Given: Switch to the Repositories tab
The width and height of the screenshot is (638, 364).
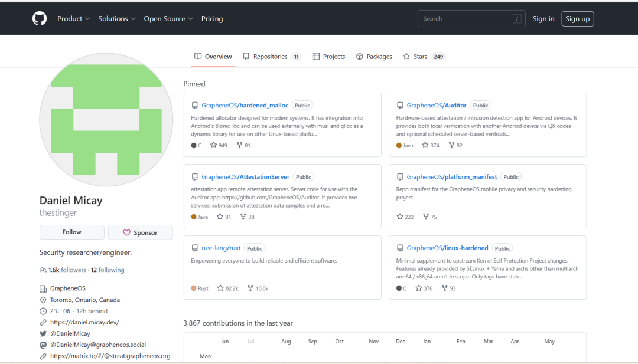Looking at the screenshot, I should coord(271,57).
